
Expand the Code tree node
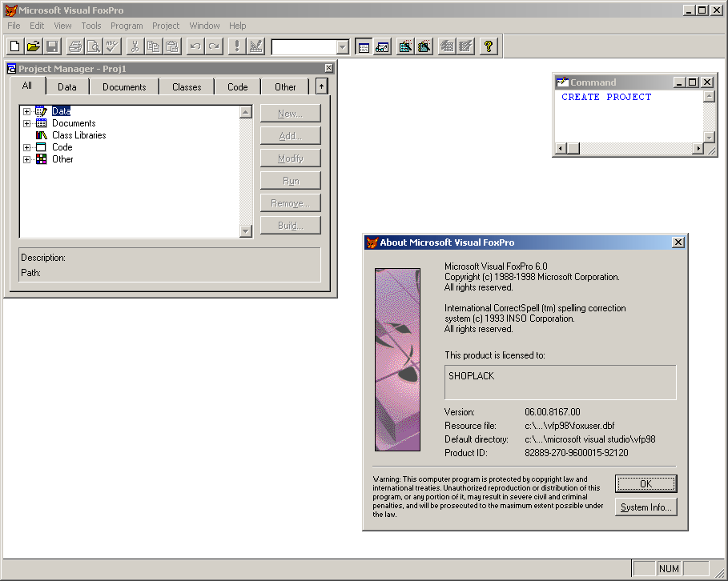point(27,147)
